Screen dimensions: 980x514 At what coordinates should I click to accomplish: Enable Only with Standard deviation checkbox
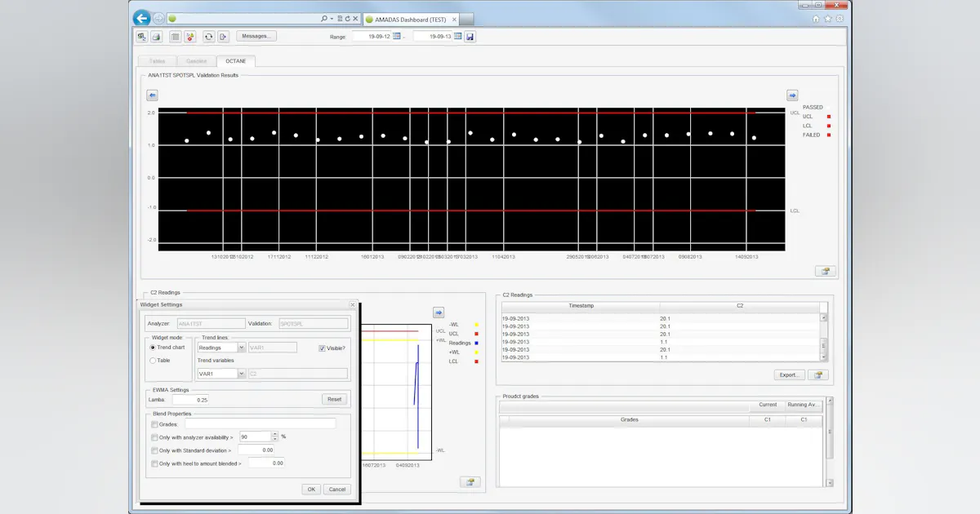pos(154,450)
